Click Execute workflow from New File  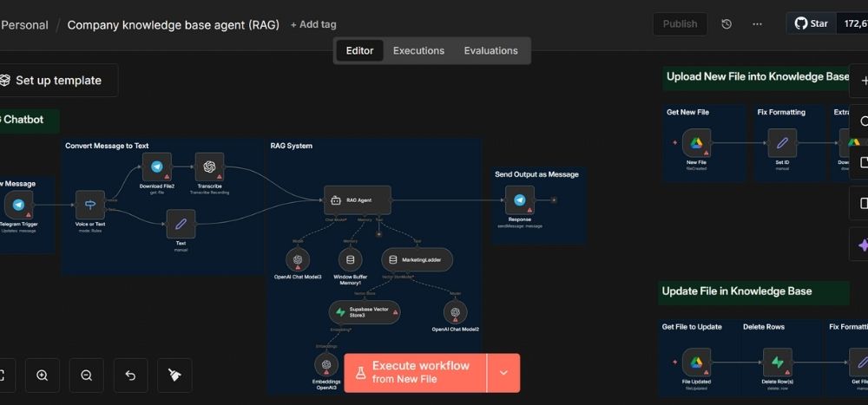coord(415,373)
